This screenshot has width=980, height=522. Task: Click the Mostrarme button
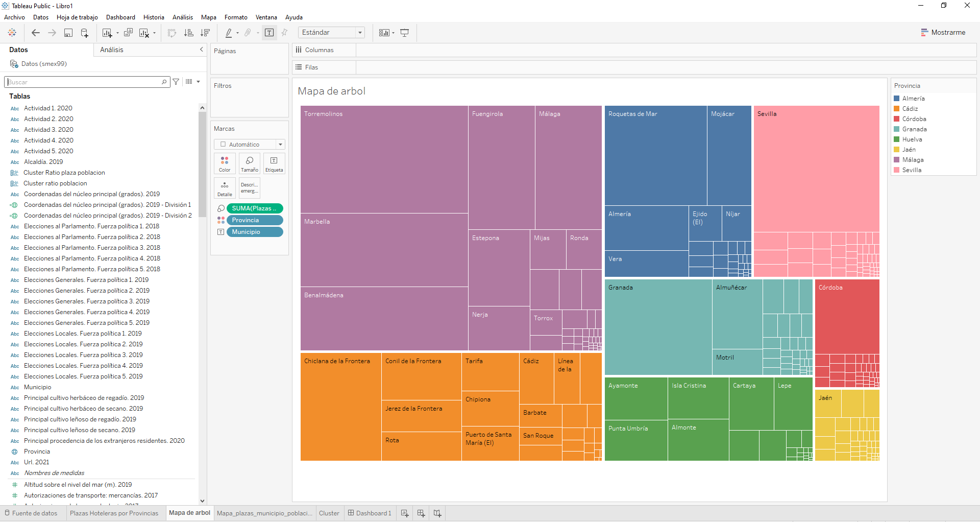coord(944,32)
